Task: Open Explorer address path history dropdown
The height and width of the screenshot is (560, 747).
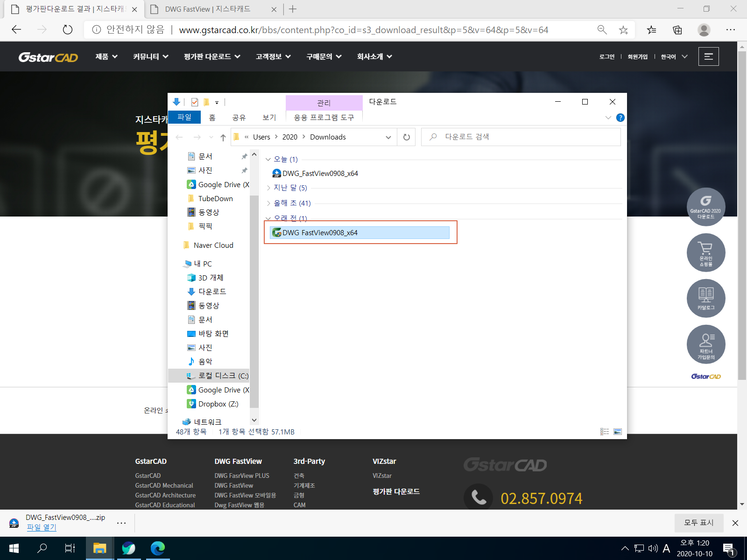Action: click(388, 137)
